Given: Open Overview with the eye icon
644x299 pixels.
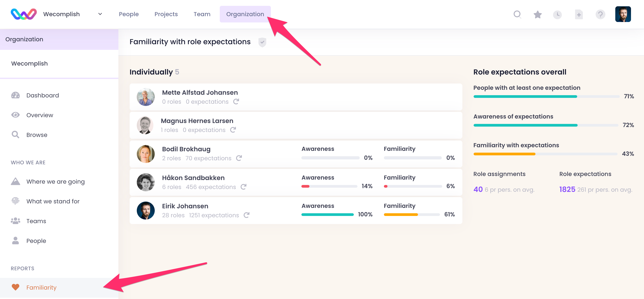Looking at the screenshot, I should (39, 115).
